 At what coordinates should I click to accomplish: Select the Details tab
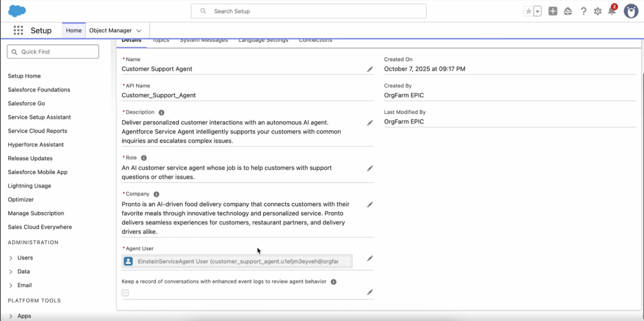(131, 40)
